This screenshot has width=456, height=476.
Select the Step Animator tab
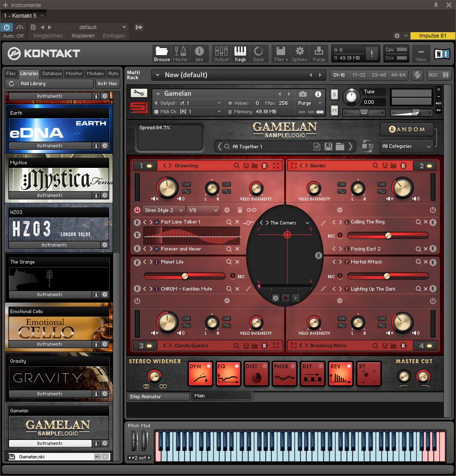point(158,397)
